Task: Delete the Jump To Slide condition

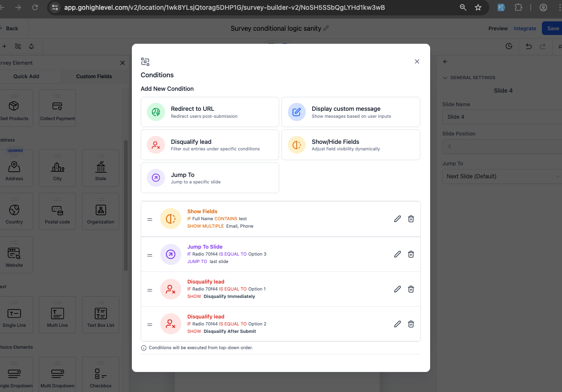Action: click(x=411, y=254)
